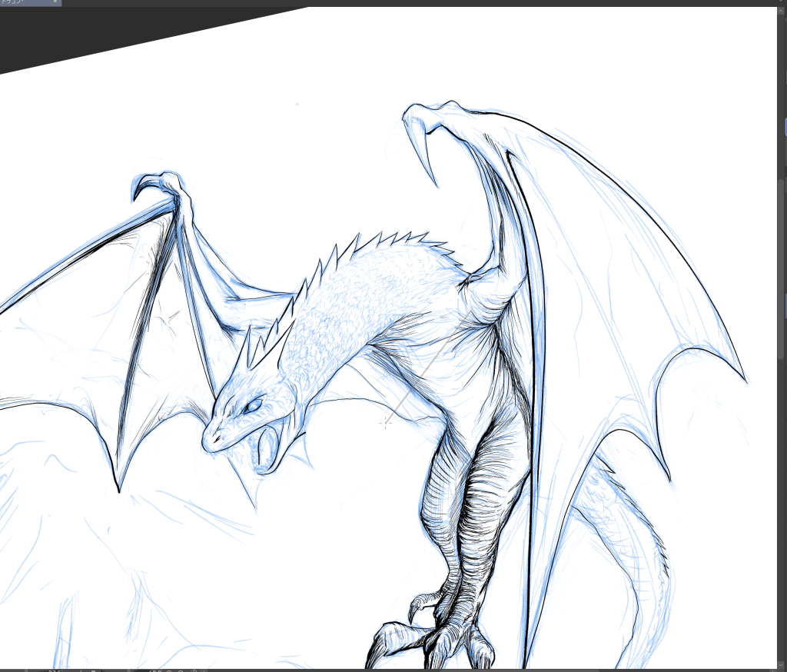The height and width of the screenshot is (672, 787).
Task: Click on the dragon's eye
Action: pos(253,408)
